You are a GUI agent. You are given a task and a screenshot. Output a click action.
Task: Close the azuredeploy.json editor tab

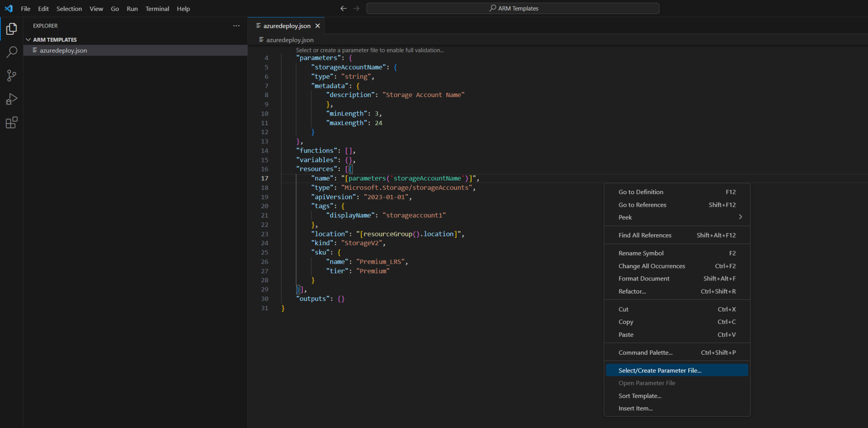[317, 25]
